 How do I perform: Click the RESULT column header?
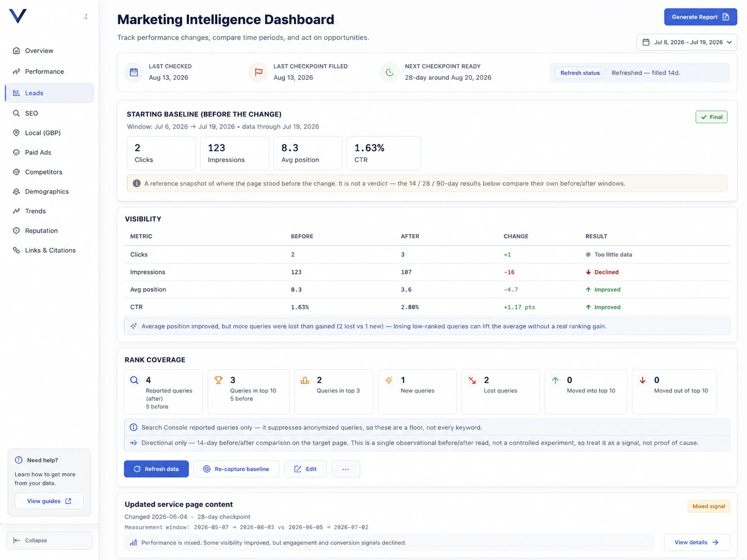click(x=596, y=236)
